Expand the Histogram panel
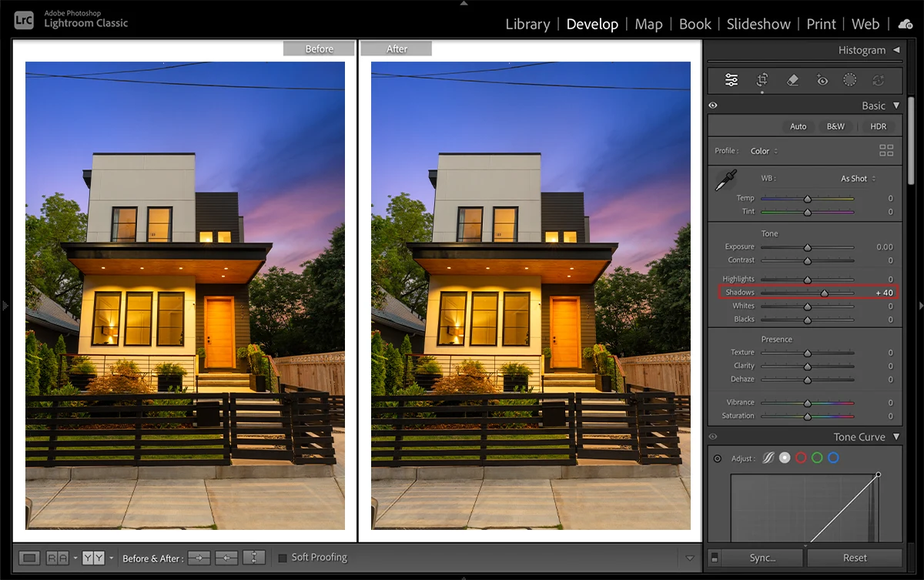The height and width of the screenshot is (580, 924). (x=896, y=50)
